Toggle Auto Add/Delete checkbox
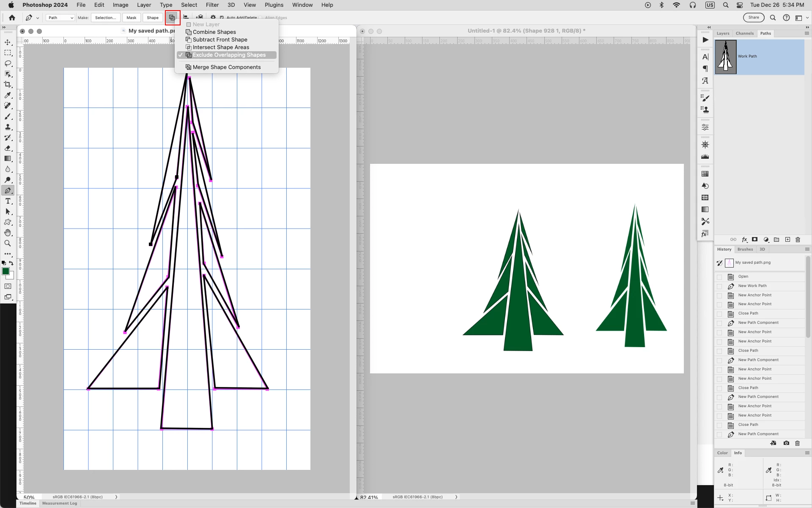Image resolution: width=812 pixels, height=508 pixels. [x=222, y=18]
